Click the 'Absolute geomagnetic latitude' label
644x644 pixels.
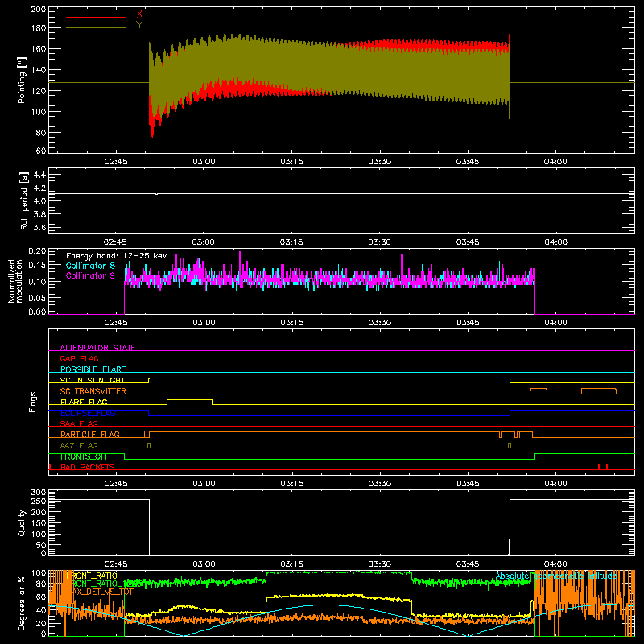(556, 576)
